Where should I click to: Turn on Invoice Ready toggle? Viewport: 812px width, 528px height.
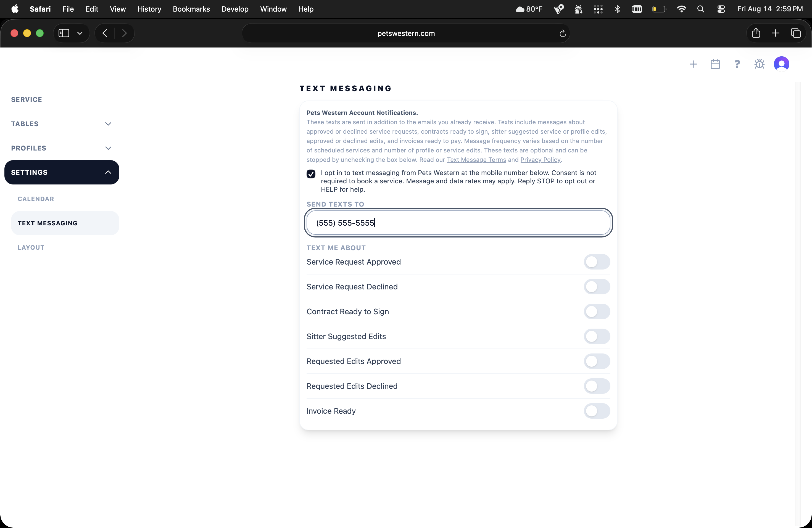(x=597, y=411)
